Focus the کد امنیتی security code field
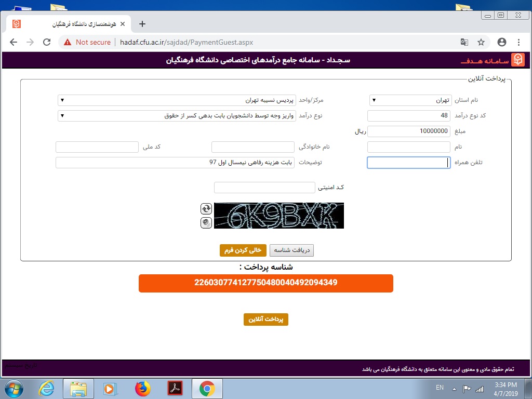The height and width of the screenshot is (399, 532). pos(264,188)
